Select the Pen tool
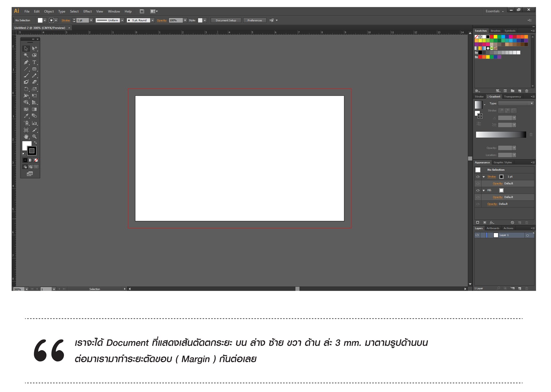Viewport: 551px width, 392px height. point(26,62)
